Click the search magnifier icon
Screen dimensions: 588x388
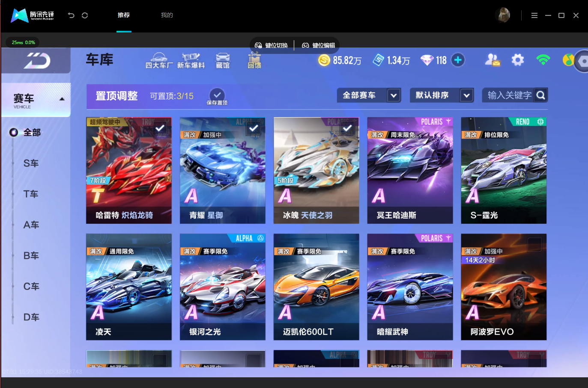pyautogui.click(x=541, y=95)
